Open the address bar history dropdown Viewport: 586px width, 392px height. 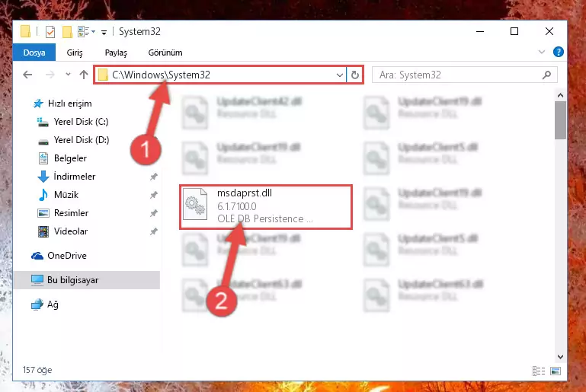tap(339, 75)
